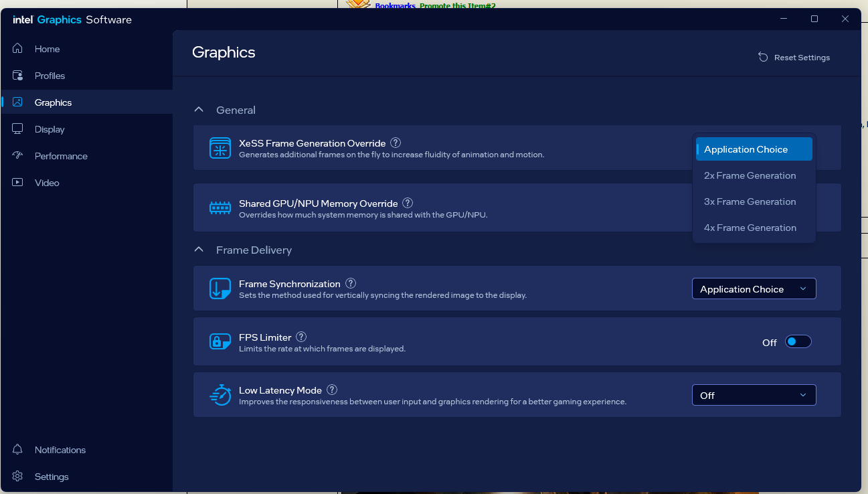Open the Low Latency Mode dropdown

pyautogui.click(x=754, y=396)
